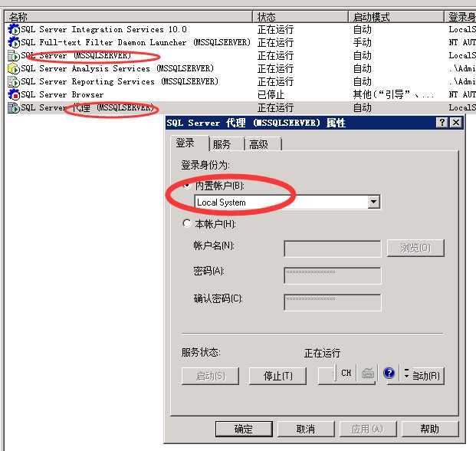
Task: Select the SQL Server 代理 (MSSQLSERVER) row
Action: (240, 108)
